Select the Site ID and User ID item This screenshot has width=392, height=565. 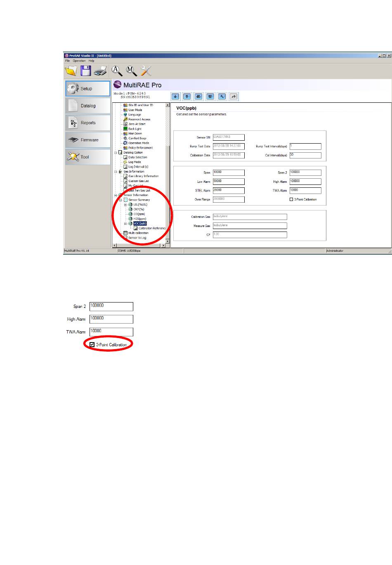pyautogui.click(x=140, y=105)
